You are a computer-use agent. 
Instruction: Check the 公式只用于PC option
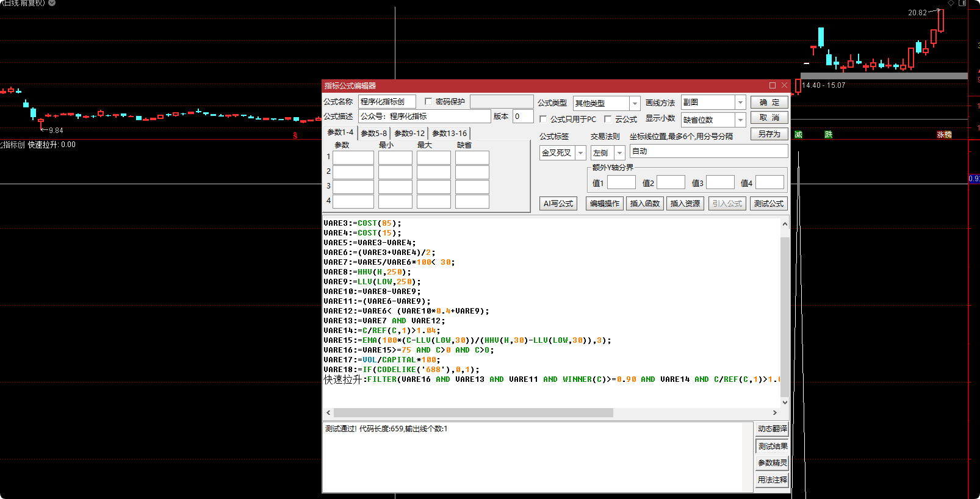click(543, 119)
